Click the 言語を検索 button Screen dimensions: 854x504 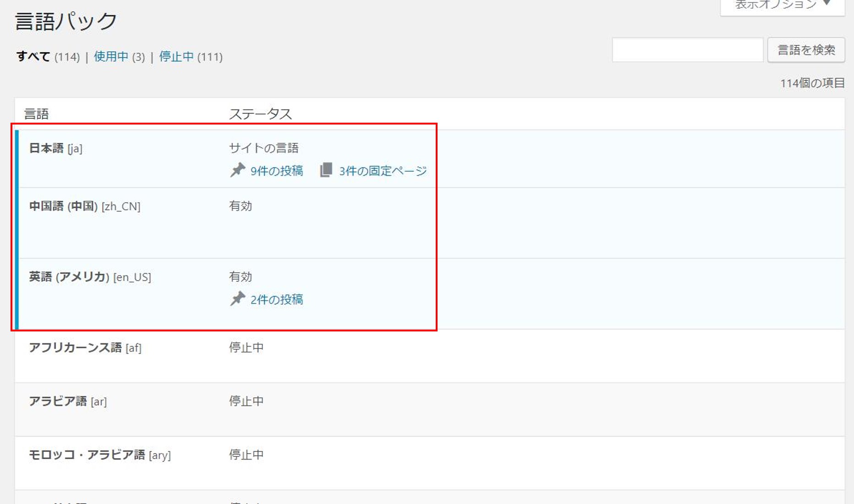click(806, 50)
